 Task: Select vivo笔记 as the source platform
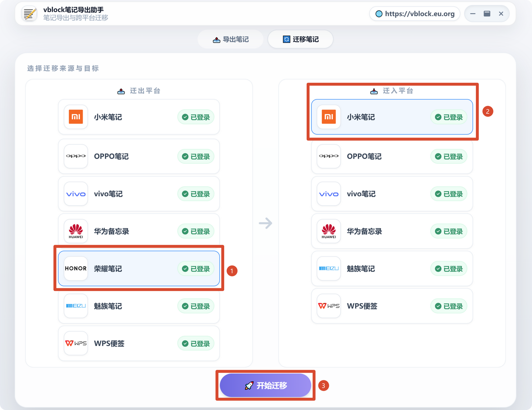(139, 194)
